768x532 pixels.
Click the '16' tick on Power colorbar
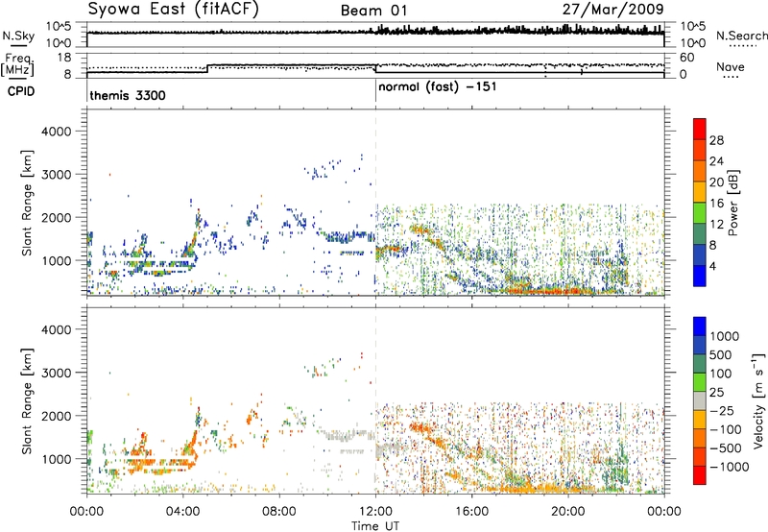pyautogui.click(x=716, y=204)
